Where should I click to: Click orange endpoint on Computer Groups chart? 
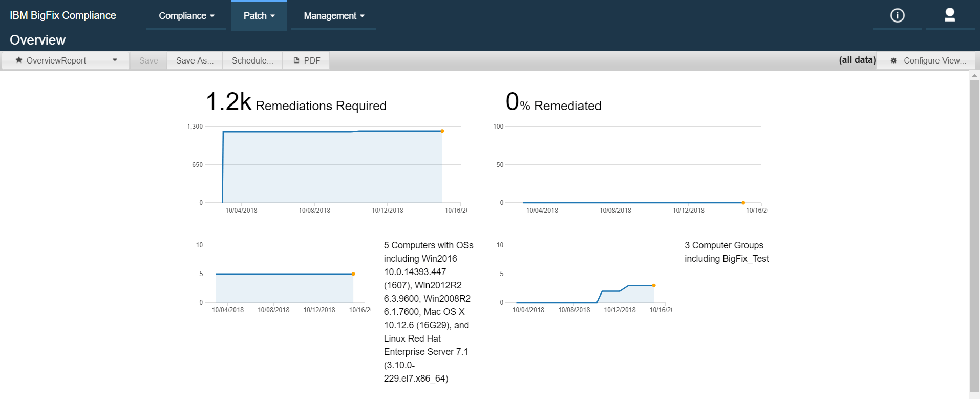[654, 285]
